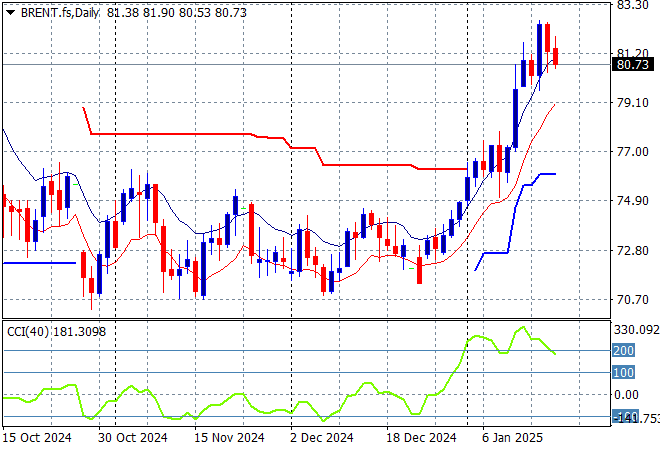Click the 79.10 price axis label
The image size is (660, 450).
632,103
